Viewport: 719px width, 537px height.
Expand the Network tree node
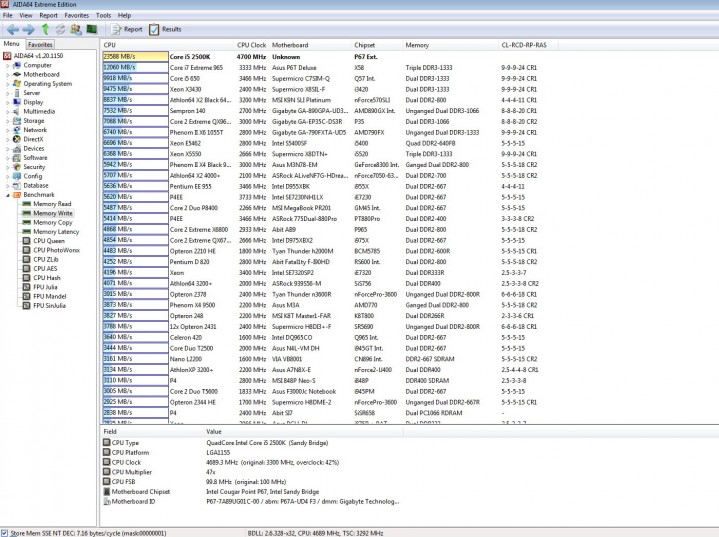click(7, 130)
